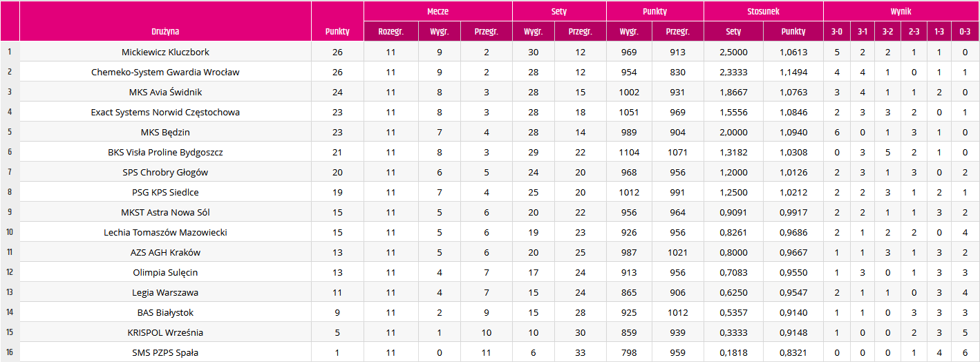Open AZS AGH Kraków team
The width and height of the screenshot is (980, 362).
165,252
